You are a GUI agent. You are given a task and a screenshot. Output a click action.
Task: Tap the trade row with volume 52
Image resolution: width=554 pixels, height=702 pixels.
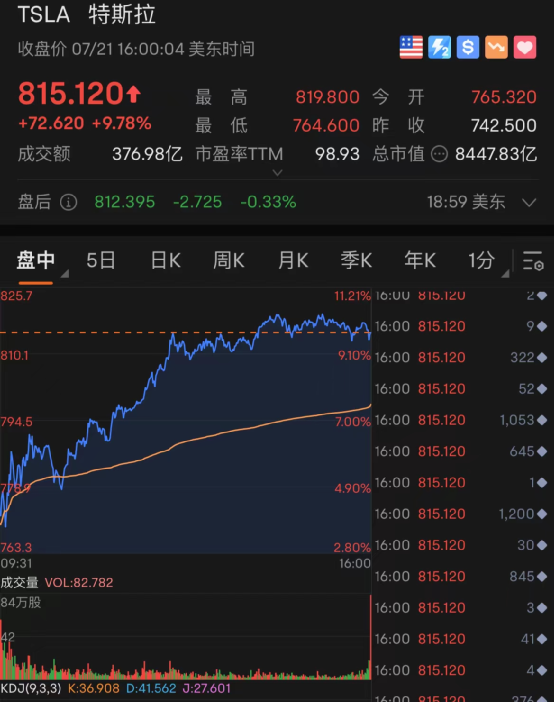[x=461, y=389]
